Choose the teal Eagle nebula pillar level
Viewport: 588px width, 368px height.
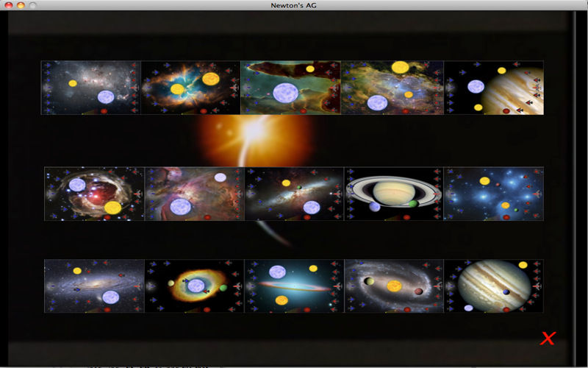click(x=290, y=88)
